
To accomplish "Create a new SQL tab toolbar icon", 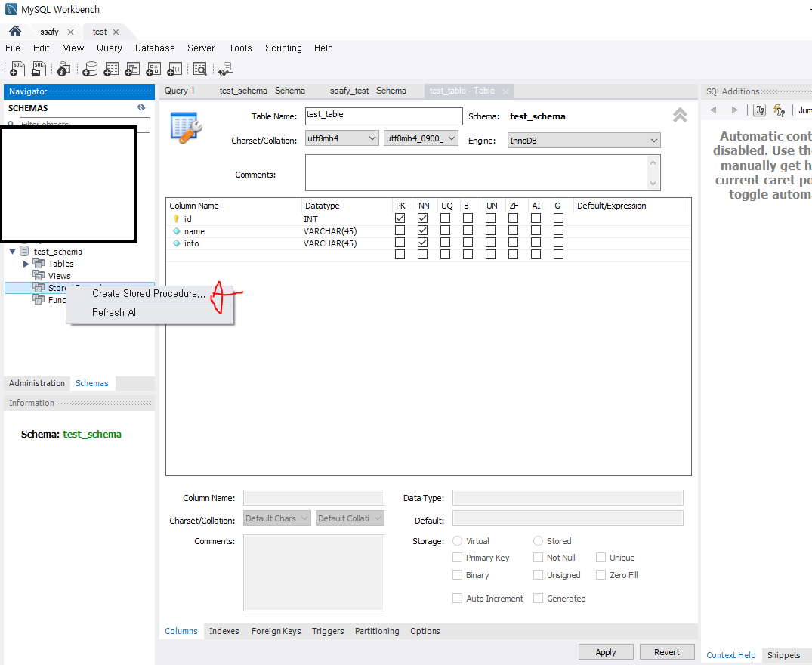I will tap(17, 68).
